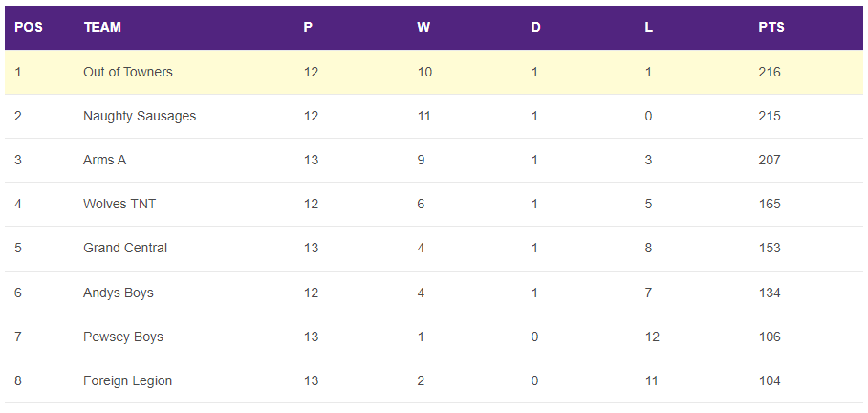The width and height of the screenshot is (868, 413).
Task: Click the P column header
Action: 308,27
